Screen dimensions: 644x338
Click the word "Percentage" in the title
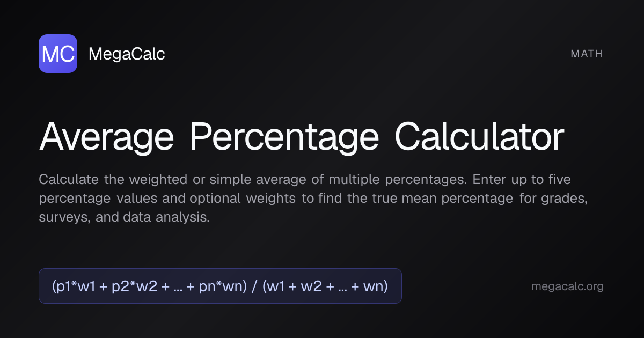pos(284,137)
